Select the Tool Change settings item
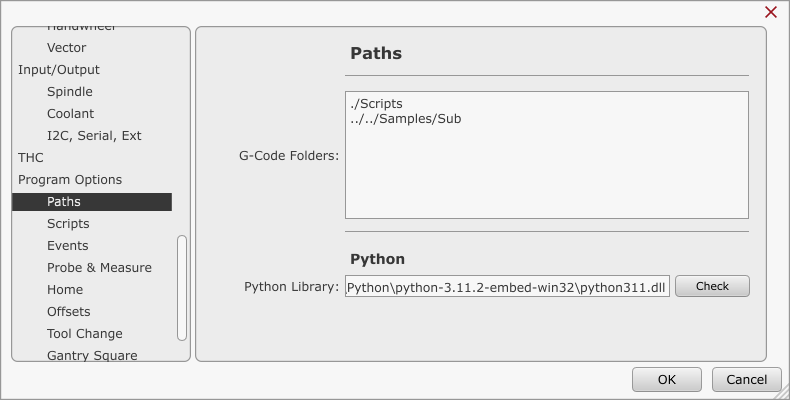The height and width of the screenshot is (400, 790). [x=85, y=334]
